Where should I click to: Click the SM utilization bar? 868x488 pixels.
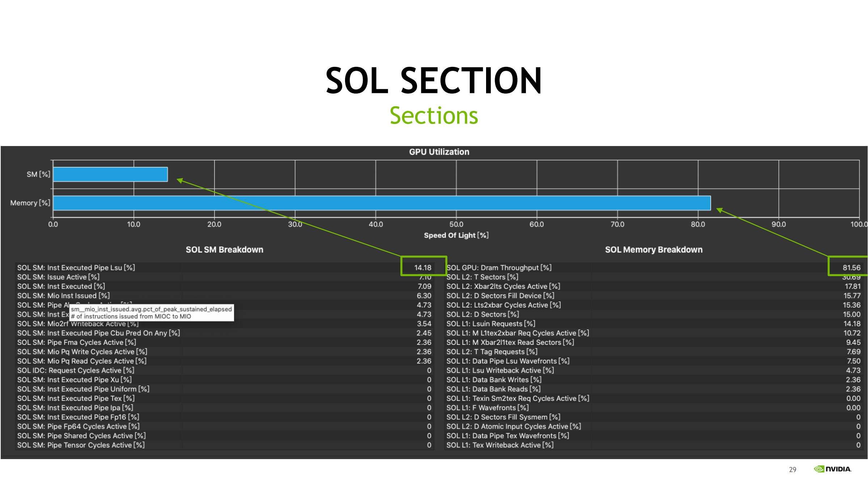click(110, 174)
